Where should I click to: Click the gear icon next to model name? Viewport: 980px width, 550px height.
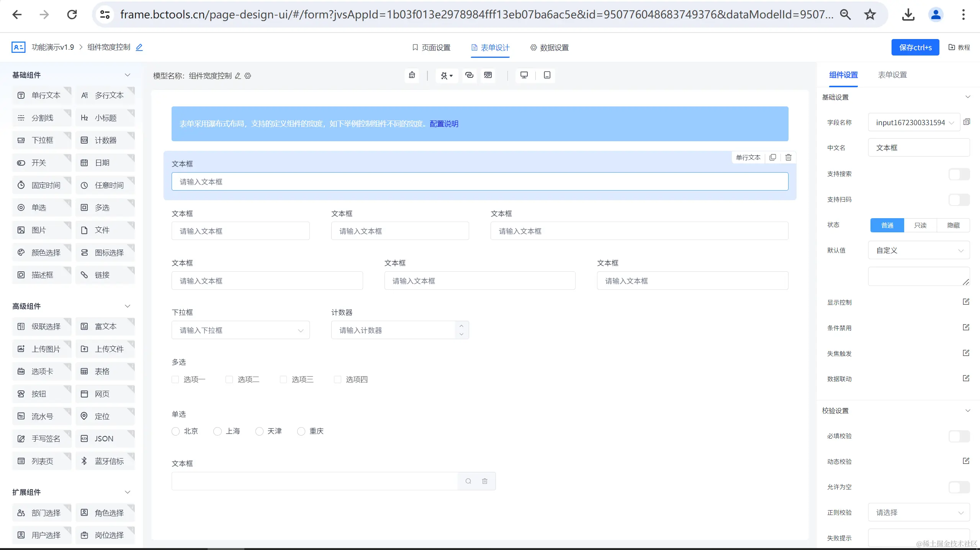tap(248, 76)
